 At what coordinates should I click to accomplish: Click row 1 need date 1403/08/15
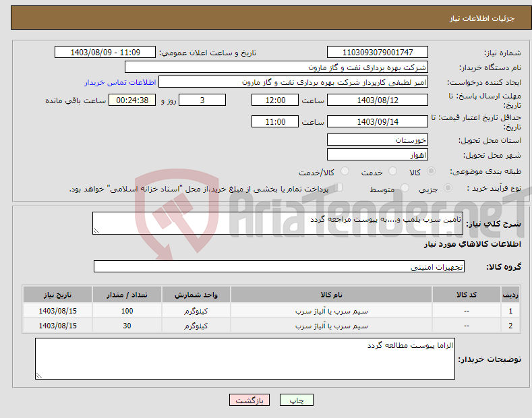tap(58, 311)
